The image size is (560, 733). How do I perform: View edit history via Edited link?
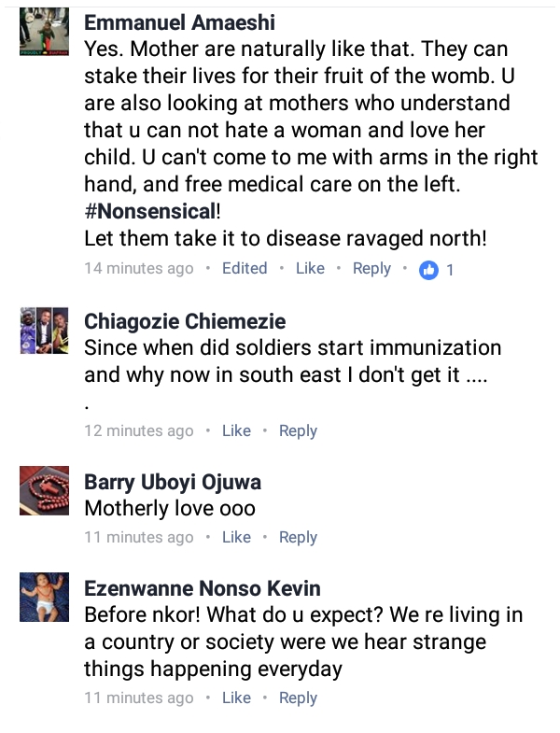[245, 268]
